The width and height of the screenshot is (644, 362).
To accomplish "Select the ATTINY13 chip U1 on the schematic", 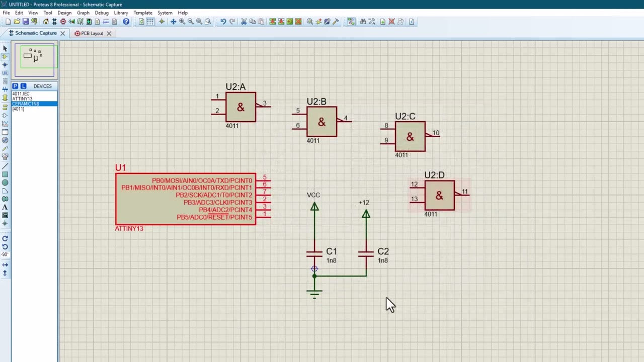I will (x=186, y=199).
